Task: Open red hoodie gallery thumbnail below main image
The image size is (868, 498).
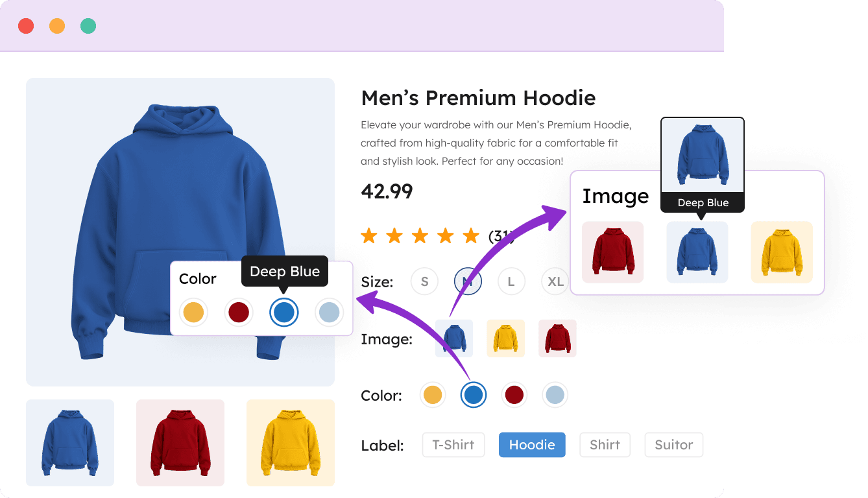Action: [180, 442]
